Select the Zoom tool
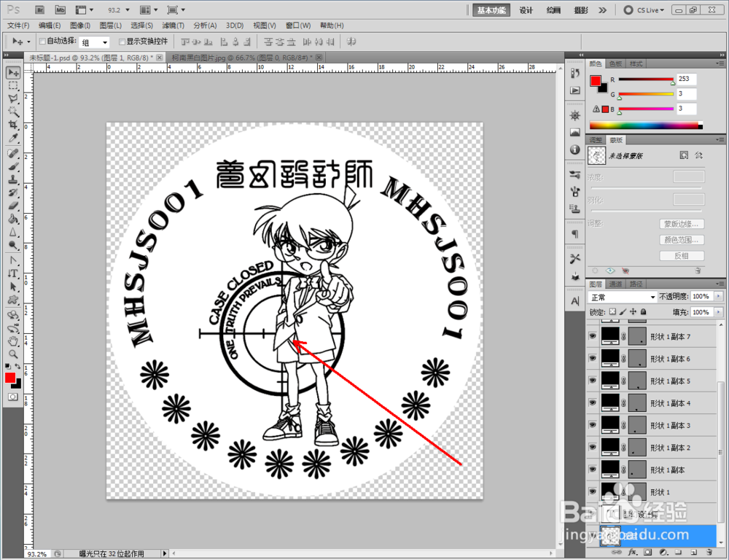This screenshot has width=729, height=560. tap(13, 355)
